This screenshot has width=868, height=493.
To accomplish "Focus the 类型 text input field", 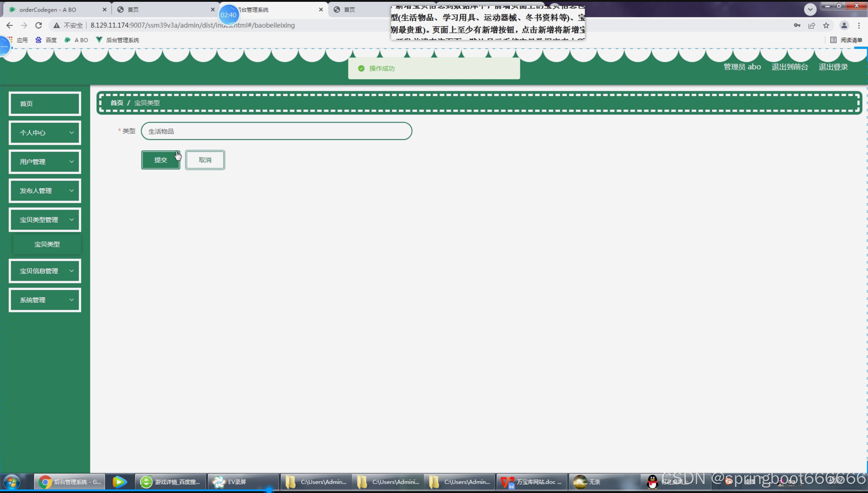I will (x=276, y=131).
